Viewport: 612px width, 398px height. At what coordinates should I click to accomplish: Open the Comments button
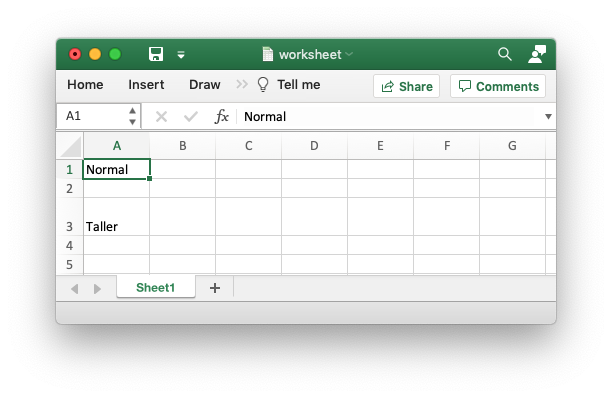coord(498,86)
